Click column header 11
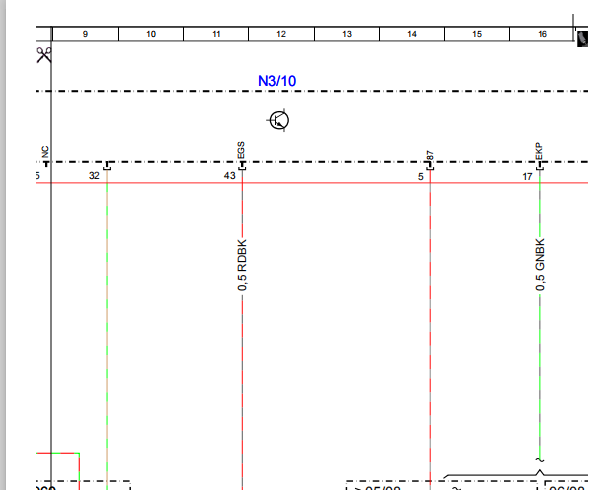The image size is (602, 490). click(216, 34)
